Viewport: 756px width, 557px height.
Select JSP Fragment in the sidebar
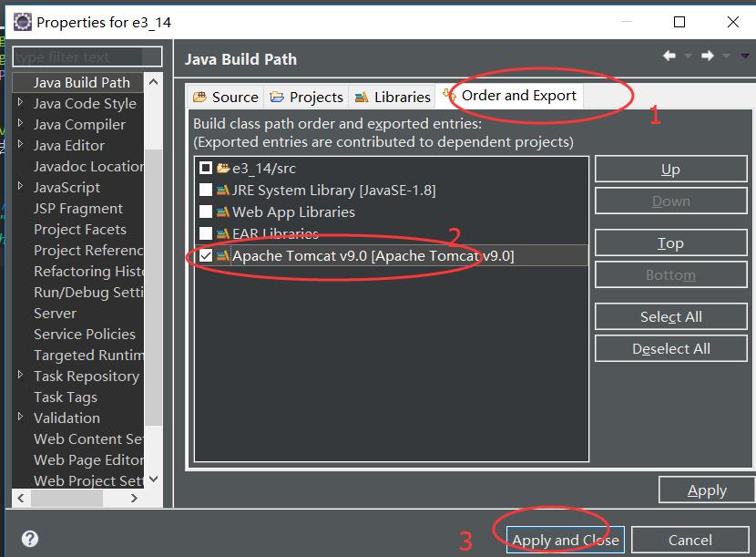78,209
